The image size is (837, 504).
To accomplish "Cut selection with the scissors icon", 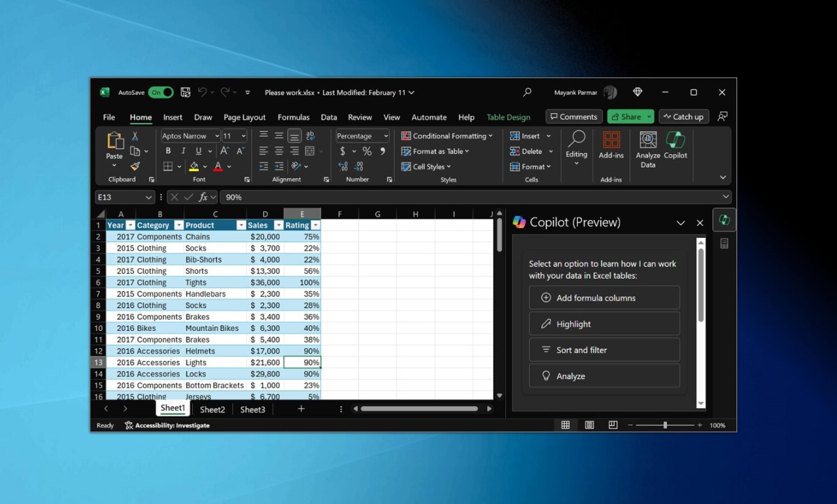I will 135,136.
